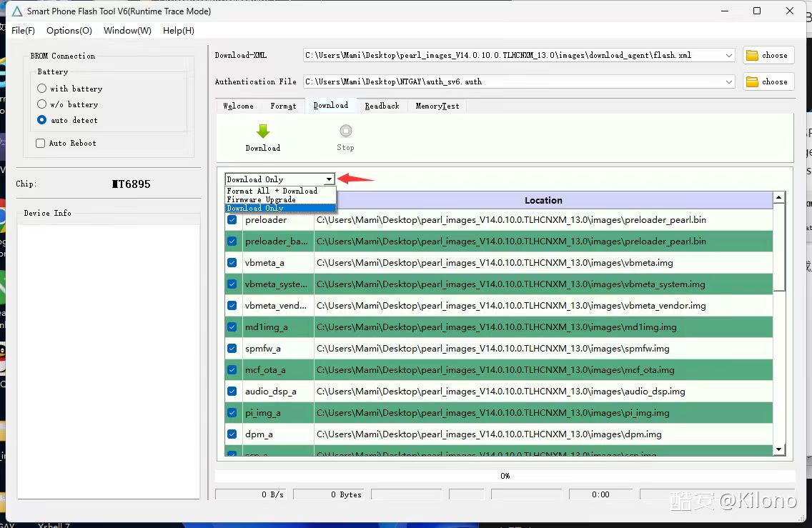The image size is (812, 528).
Task: Uncheck the vbmeta_a partition checkbox
Action: point(232,263)
